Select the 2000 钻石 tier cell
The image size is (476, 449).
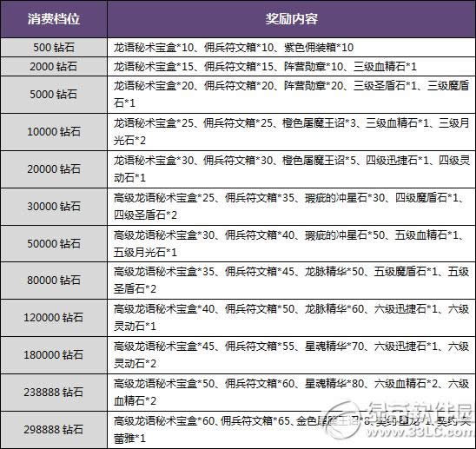coord(54,67)
